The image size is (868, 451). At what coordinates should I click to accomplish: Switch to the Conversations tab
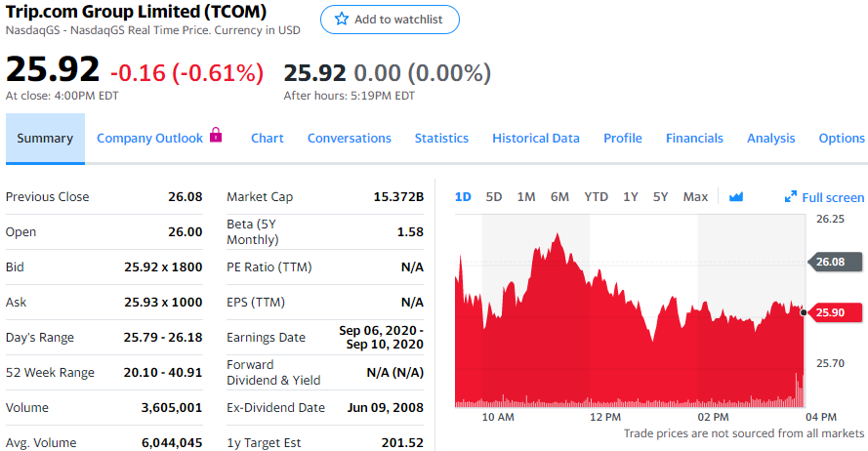click(350, 139)
